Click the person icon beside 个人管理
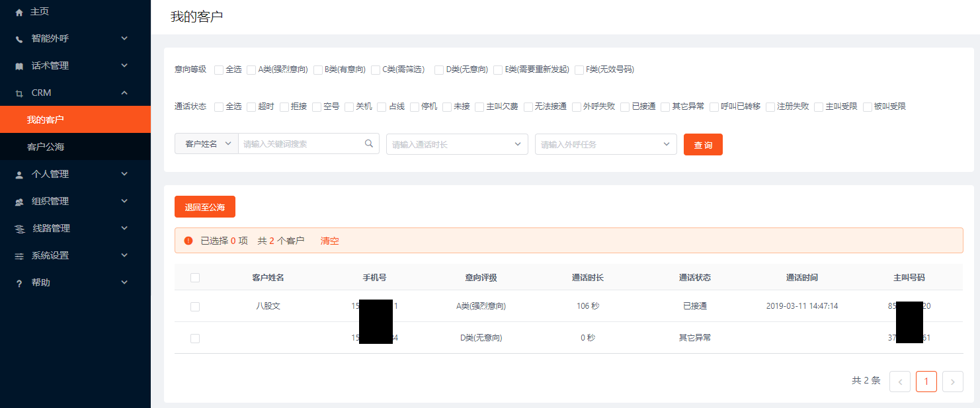 point(19,175)
